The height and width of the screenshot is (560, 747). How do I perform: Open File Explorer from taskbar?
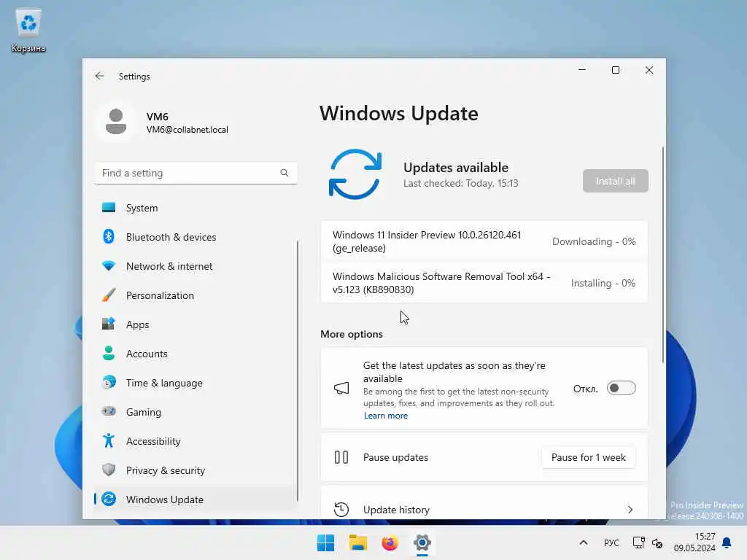pos(357,542)
